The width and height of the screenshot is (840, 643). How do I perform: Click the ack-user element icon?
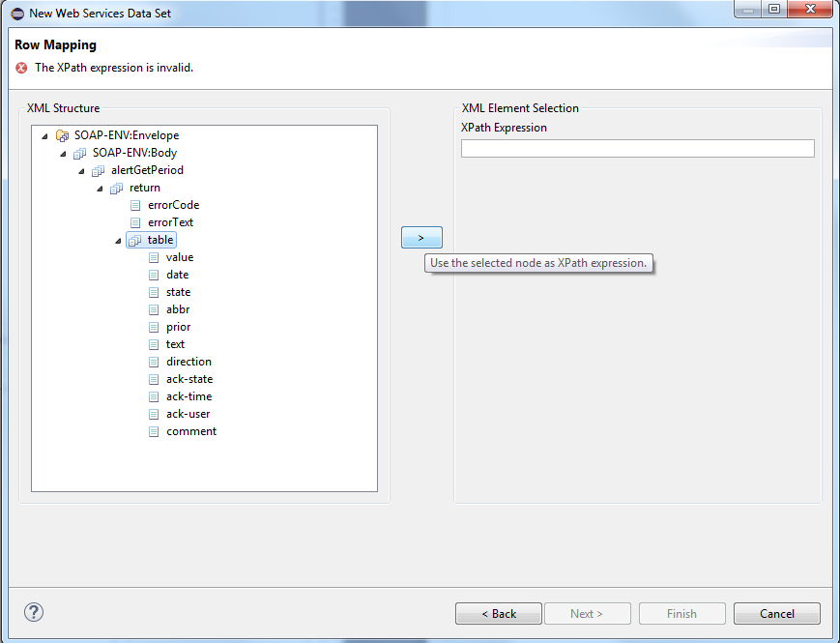pyautogui.click(x=154, y=414)
